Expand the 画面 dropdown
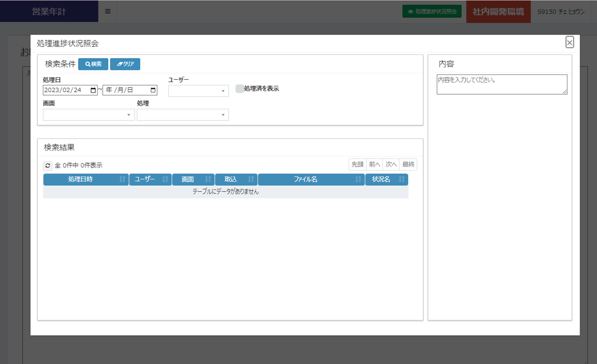 point(88,115)
